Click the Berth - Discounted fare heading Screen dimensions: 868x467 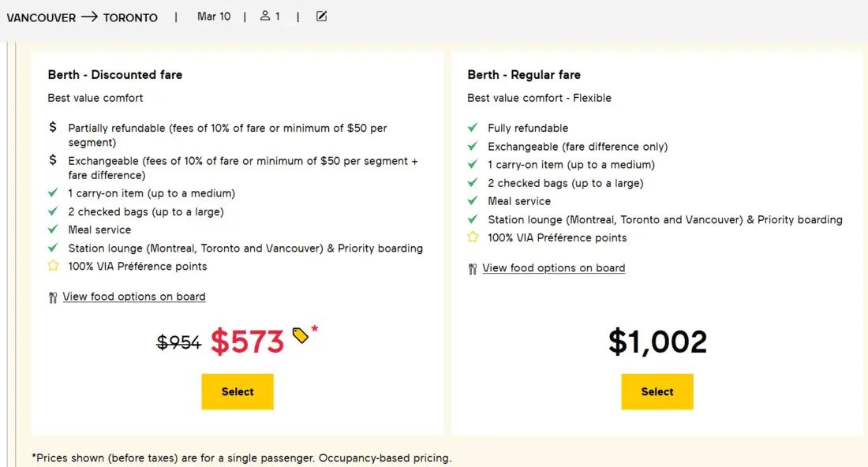(115, 75)
